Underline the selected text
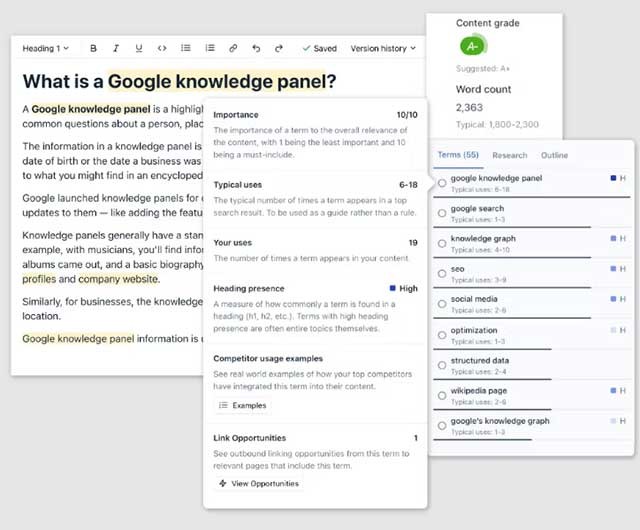640x530 pixels. (x=139, y=48)
